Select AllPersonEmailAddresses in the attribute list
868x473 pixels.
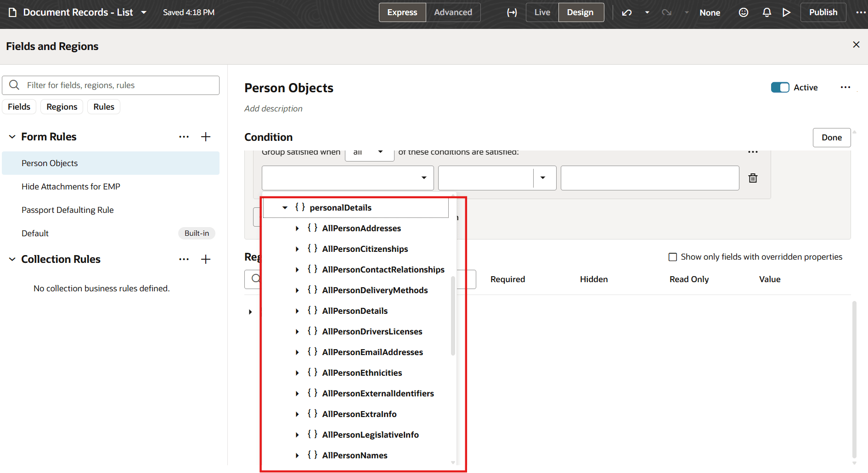coord(372,352)
